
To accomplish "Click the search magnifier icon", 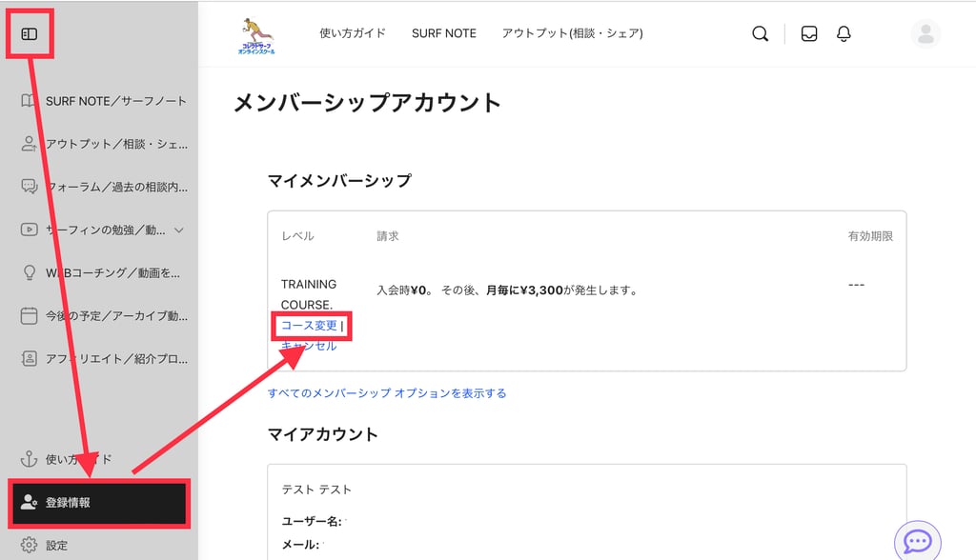I will pos(760,33).
